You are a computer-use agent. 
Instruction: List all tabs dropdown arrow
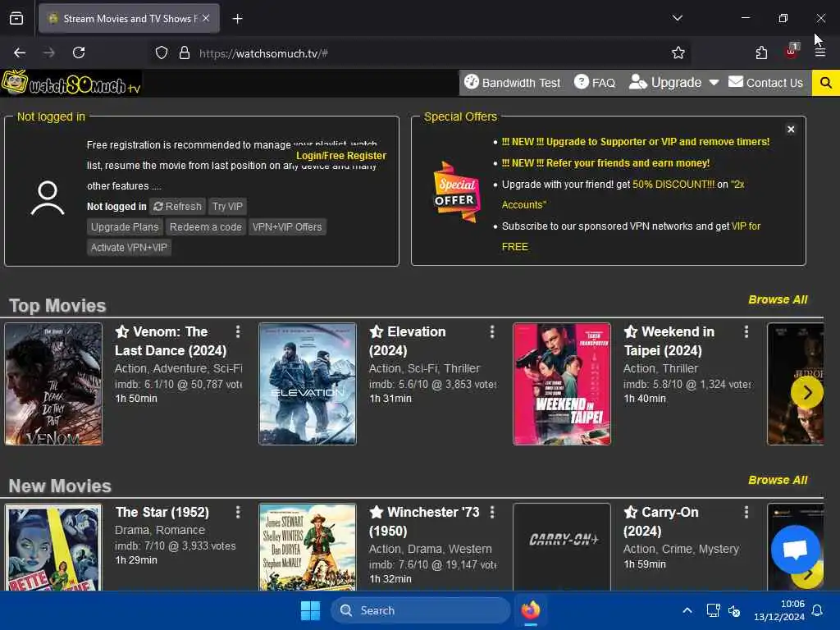[x=677, y=18]
